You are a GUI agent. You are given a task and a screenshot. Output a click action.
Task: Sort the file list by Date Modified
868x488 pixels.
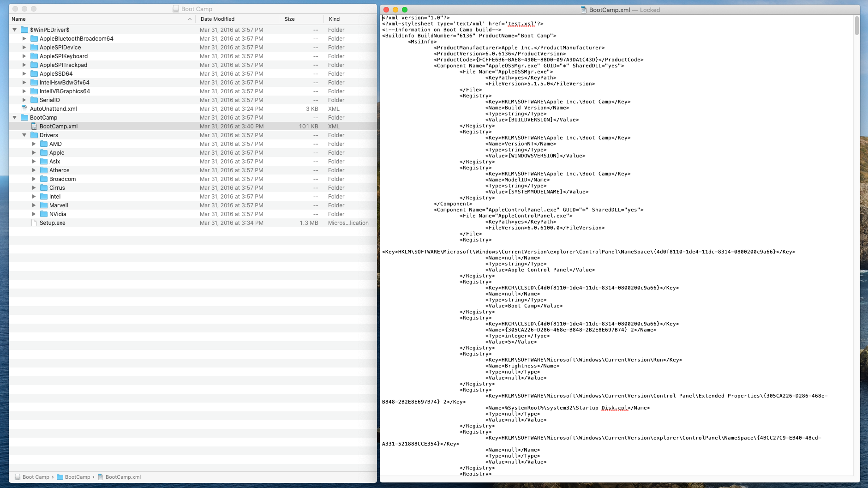click(237, 19)
